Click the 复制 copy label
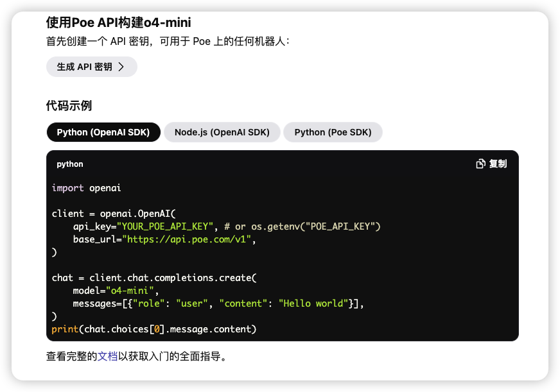This screenshot has width=560, height=392. click(498, 164)
